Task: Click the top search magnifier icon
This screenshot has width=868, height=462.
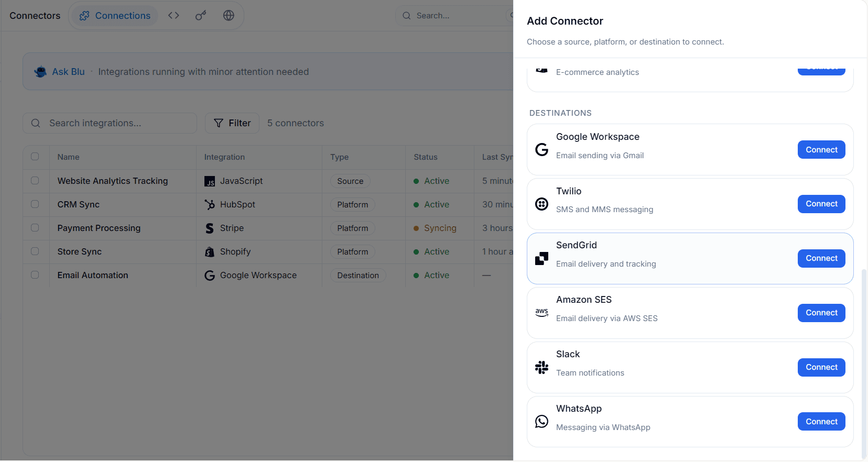Action: 406,16
